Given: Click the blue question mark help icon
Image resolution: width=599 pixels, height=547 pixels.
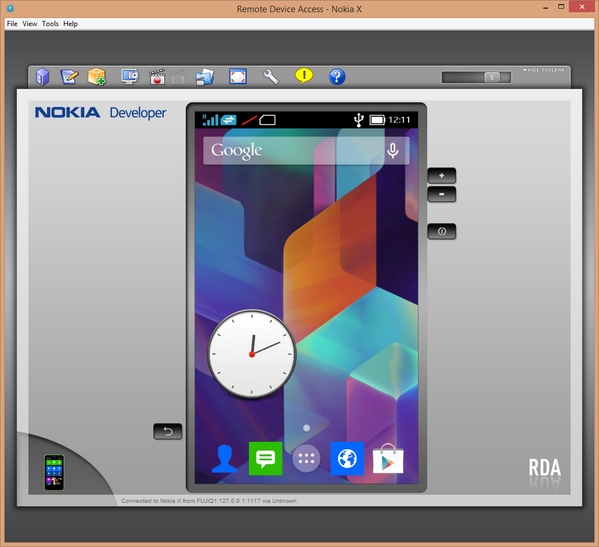Looking at the screenshot, I should [337, 77].
